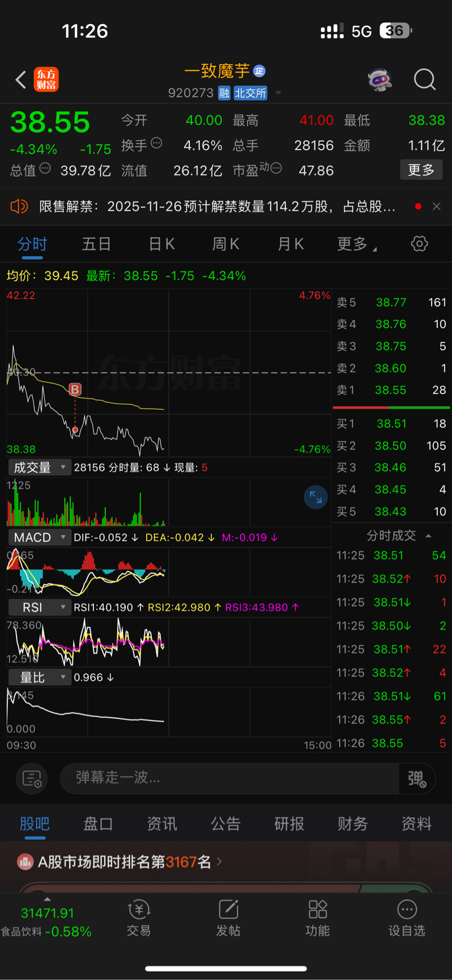Select the 分时 chart tab
This screenshot has width=452, height=980.
click(32, 244)
